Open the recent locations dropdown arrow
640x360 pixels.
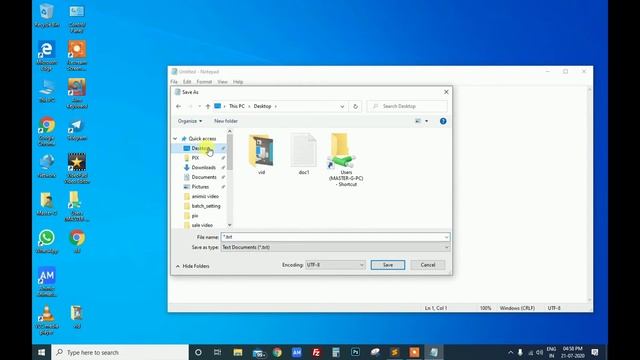tap(199, 106)
